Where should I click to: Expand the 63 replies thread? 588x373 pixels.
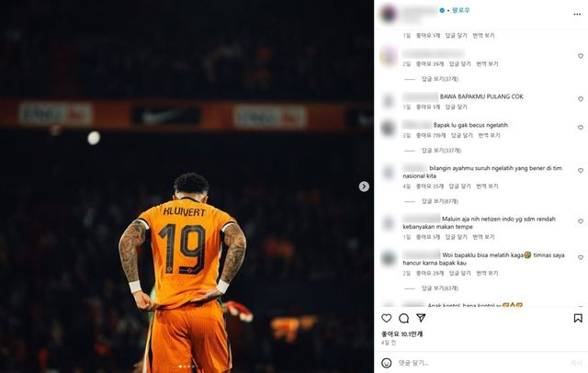pyautogui.click(x=440, y=288)
